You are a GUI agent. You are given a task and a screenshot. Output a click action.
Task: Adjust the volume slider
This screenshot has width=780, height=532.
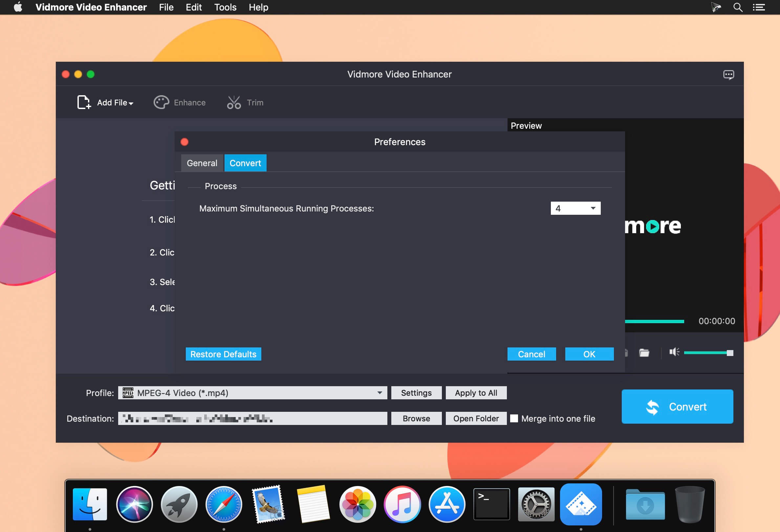click(x=708, y=352)
